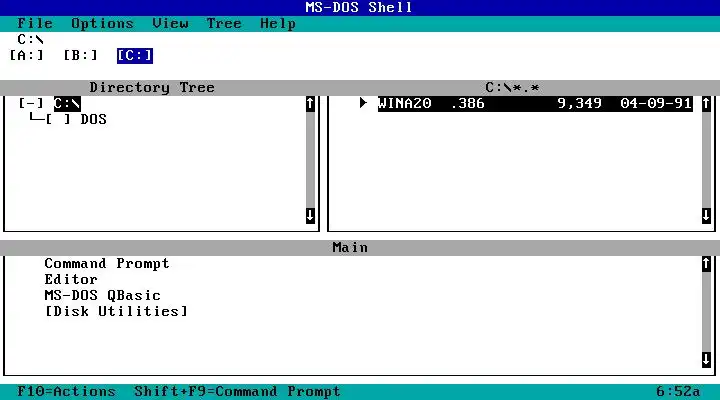
Task: Select the WINA20.386 file
Action: point(535,103)
